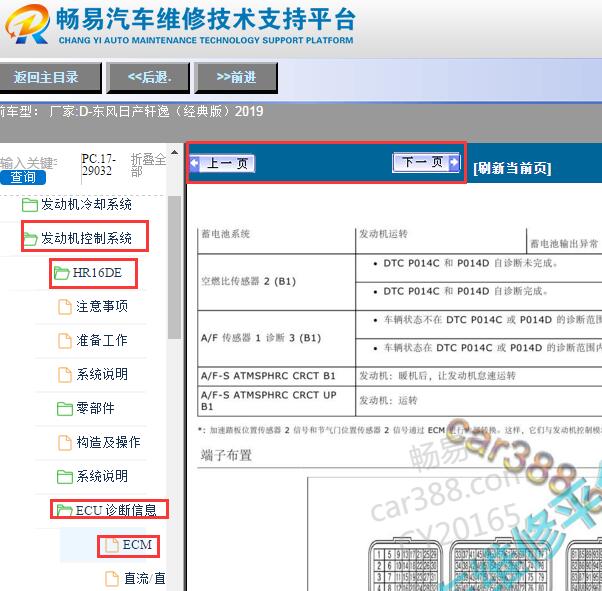Image resolution: width=602 pixels, height=591 pixels.
Task: Click the page icon beside first 系统说明
Action: [64, 375]
